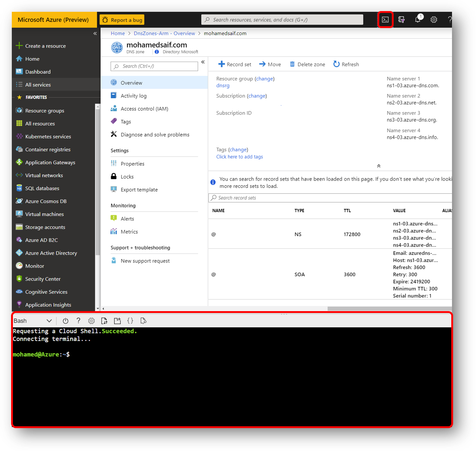Image resolution: width=476 pixels, height=451 pixels.
Task: Open the Directory and subscription filter icon
Action: coord(401,20)
